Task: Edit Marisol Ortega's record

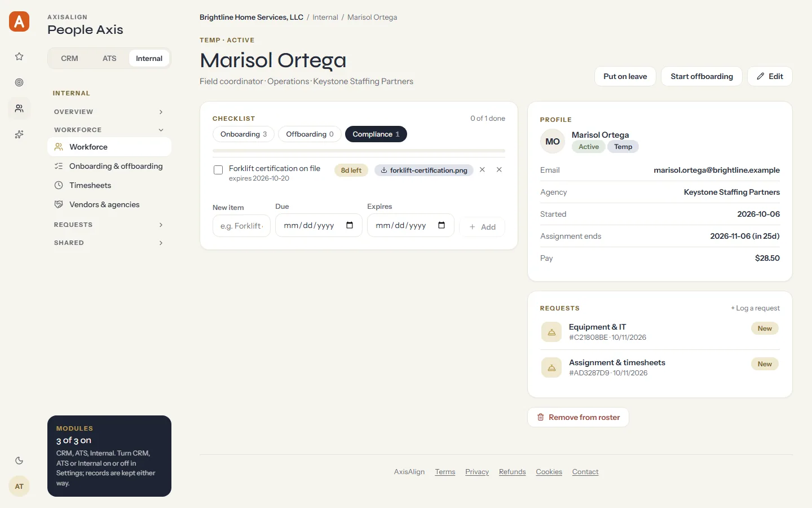Action: (x=770, y=76)
